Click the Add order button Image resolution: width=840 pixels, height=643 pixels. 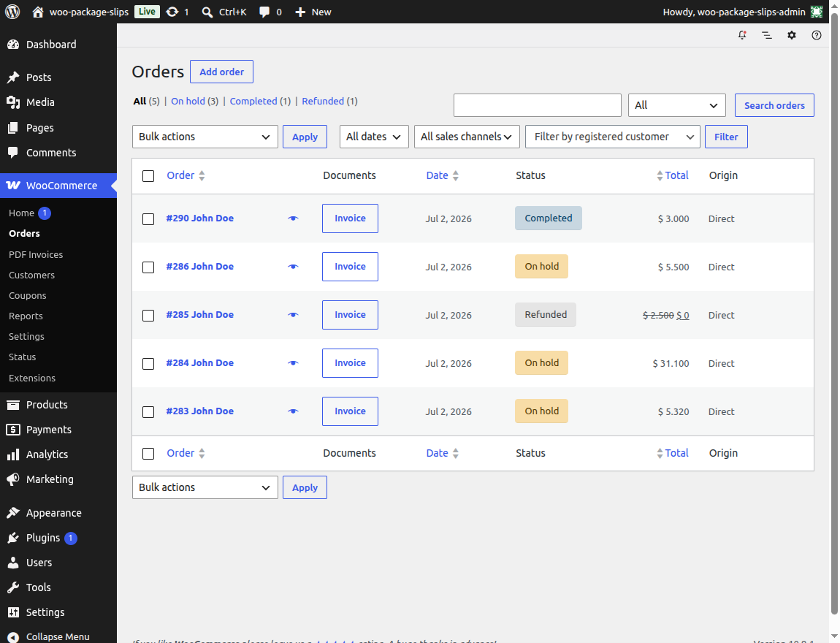222,72
